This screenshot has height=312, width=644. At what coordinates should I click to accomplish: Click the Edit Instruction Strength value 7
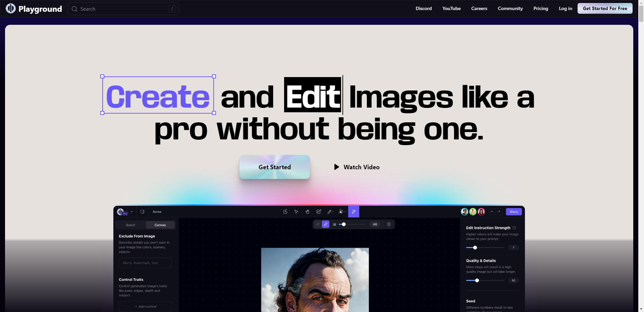[x=514, y=248]
